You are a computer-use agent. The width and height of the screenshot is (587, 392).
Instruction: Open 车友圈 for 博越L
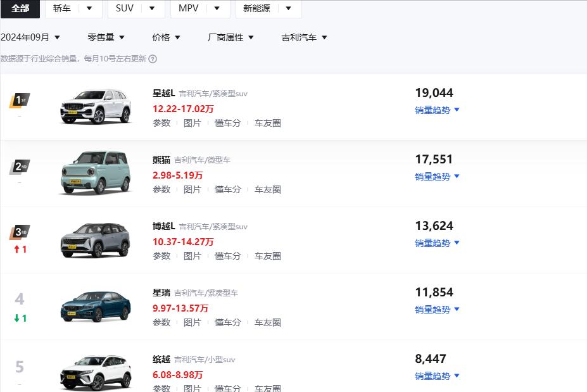[x=268, y=256]
